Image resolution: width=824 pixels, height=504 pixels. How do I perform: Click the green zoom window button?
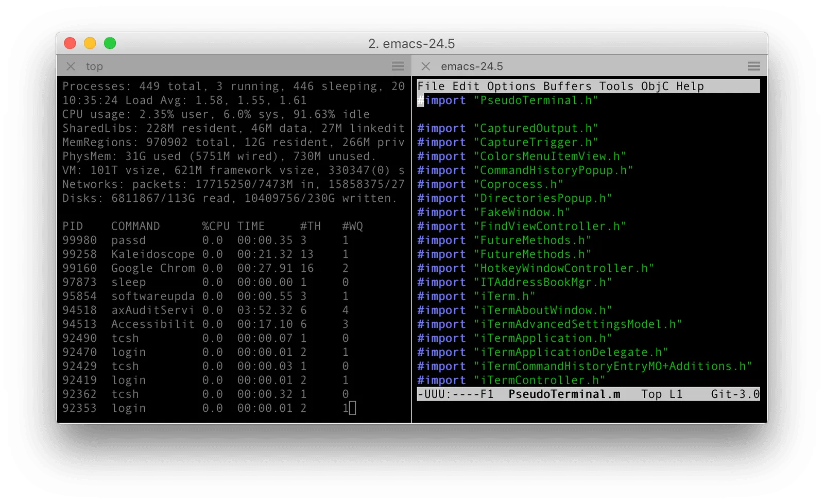(110, 43)
